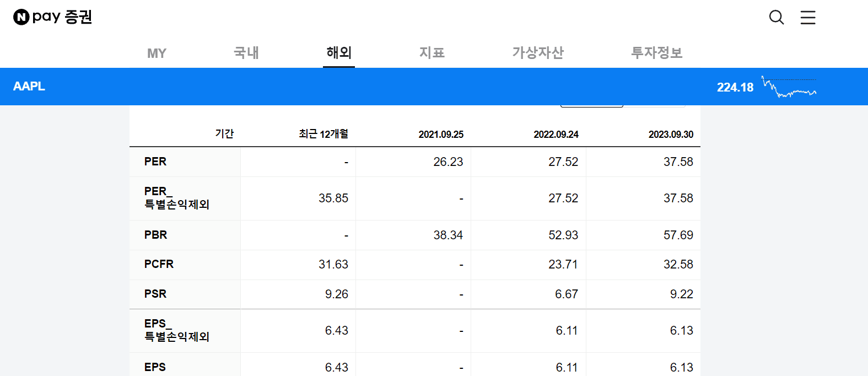Image resolution: width=868 pixels, height=376 pixels.
Task: Click the 224.18 current price
Action: click(x=735, y=87)
